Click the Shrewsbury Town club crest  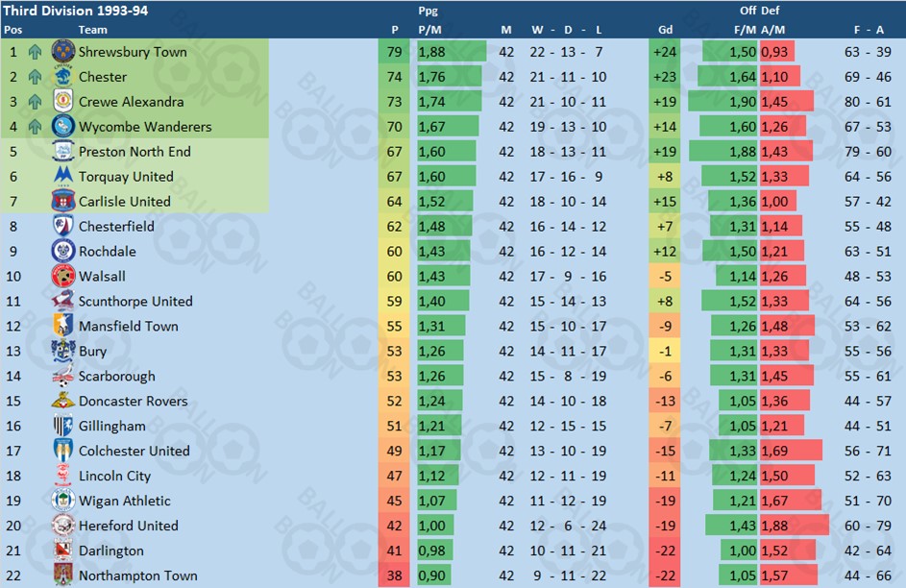pos(63,52)
